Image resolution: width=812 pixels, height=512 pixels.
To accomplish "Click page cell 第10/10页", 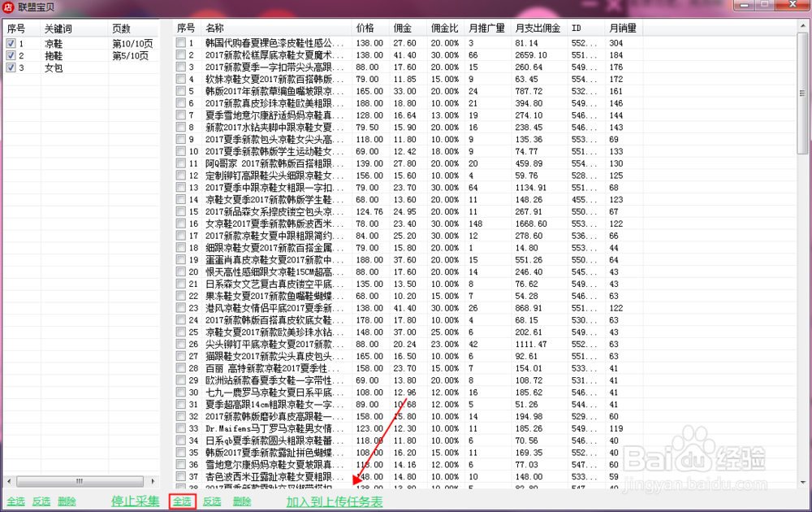I will [132, 44].
